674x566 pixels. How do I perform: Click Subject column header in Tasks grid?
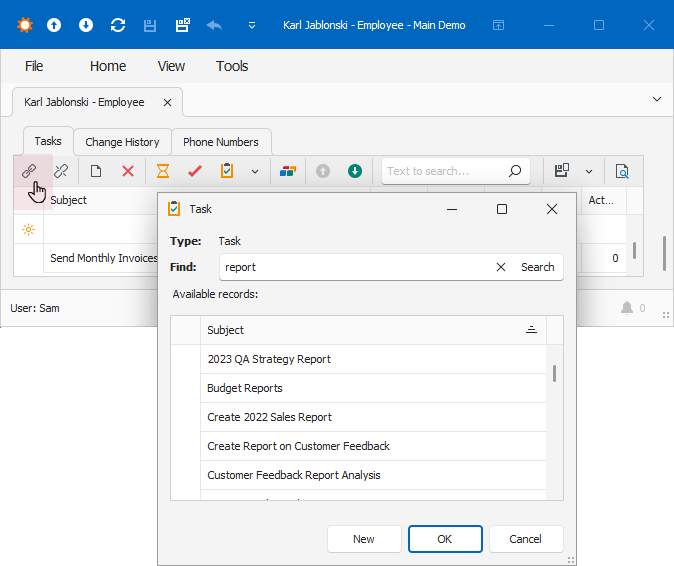[x=68, y=200]
